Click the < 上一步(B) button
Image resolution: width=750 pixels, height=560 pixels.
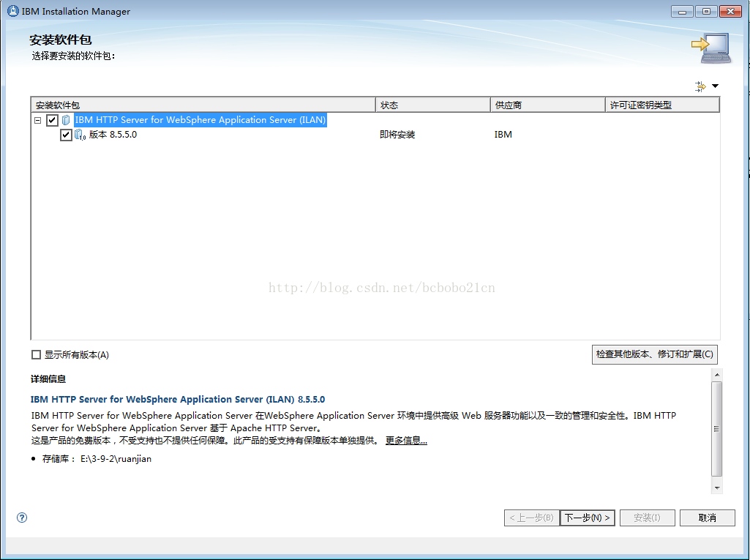click(x=532, y=518)
